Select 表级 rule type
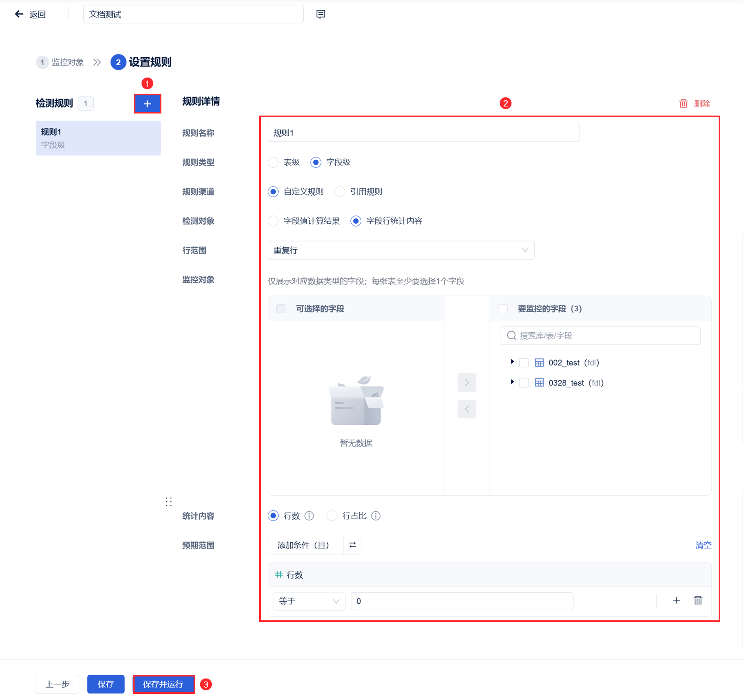This screenshot has width=743, height=700. coord(273,162)
